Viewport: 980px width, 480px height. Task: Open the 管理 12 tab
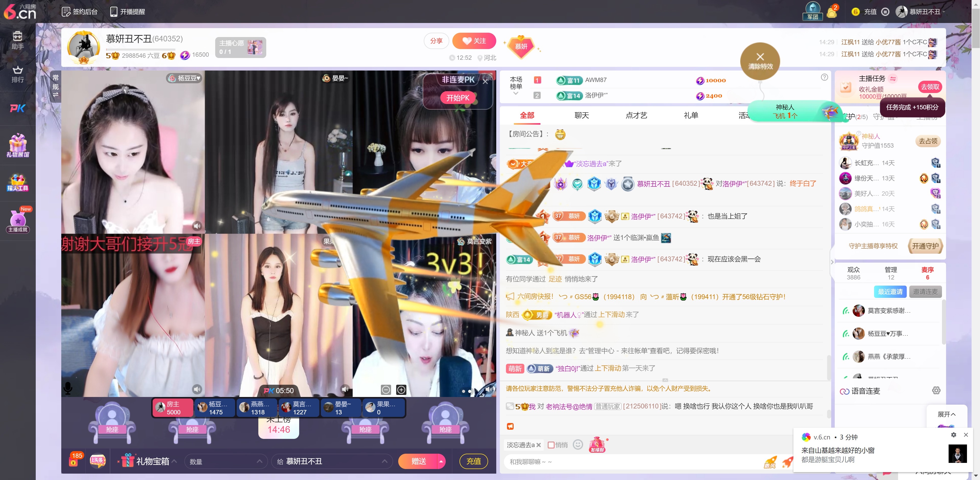[x=891, y=273]
